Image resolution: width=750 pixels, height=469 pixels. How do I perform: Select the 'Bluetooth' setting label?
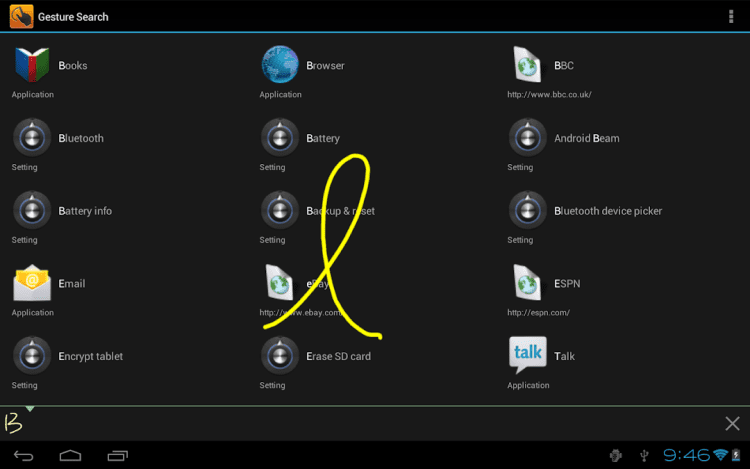pyautogui.click(x=81, y=138)
